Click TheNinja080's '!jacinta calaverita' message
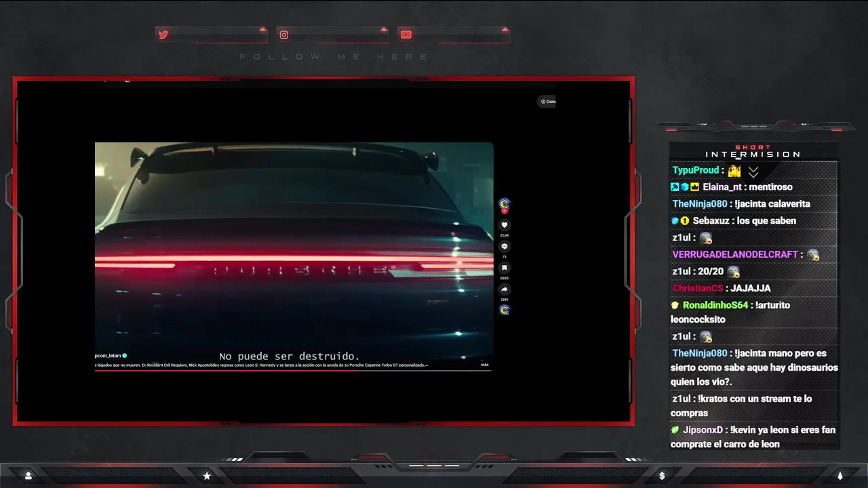 coord(772,204)
